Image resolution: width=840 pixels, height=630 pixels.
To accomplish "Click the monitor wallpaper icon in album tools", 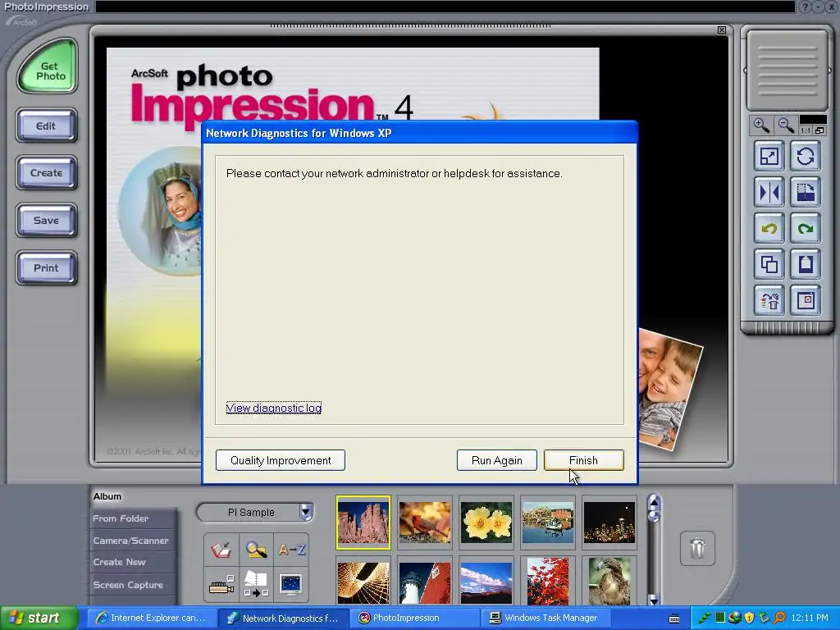I will point(291,584).
